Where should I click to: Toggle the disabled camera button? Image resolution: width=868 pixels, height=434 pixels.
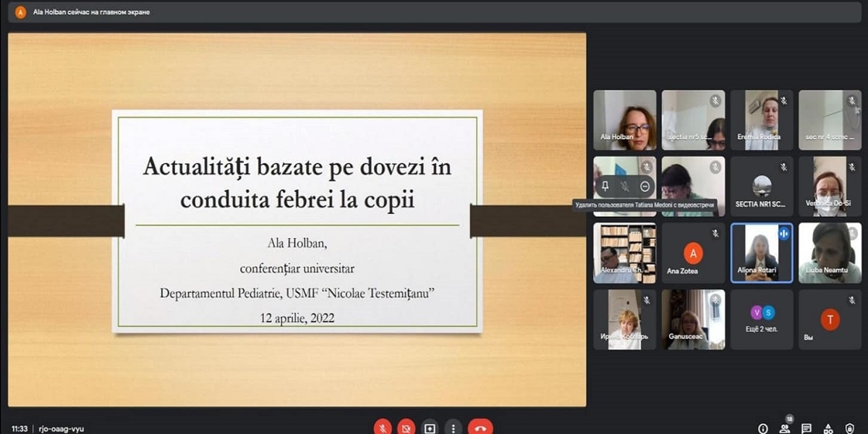click(406, 427)
